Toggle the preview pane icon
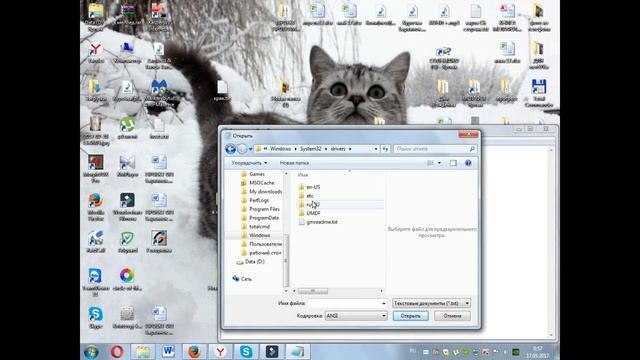 [453, 163]
